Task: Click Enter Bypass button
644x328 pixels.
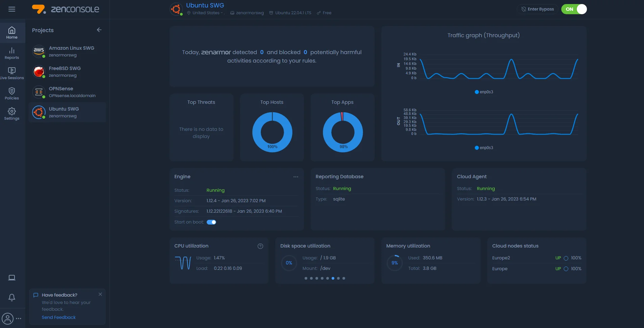Action: [x=538, y=9]
